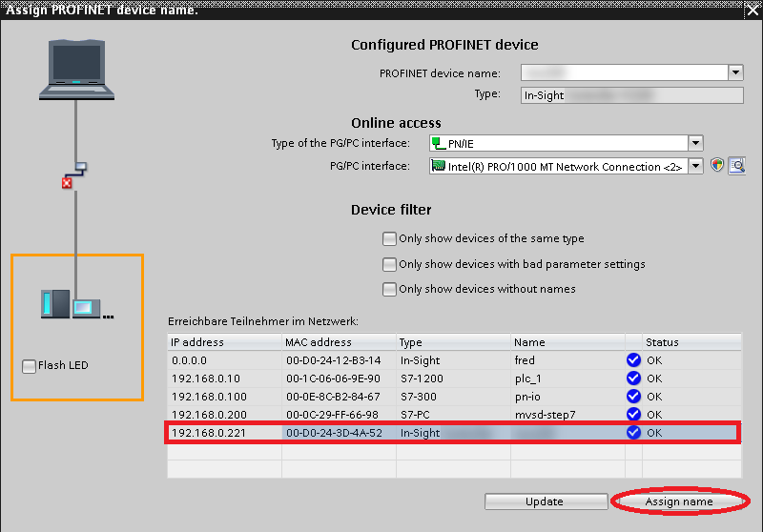Click the Update button
This screenshot has height=532, width=763.
[x=544, y=501]
